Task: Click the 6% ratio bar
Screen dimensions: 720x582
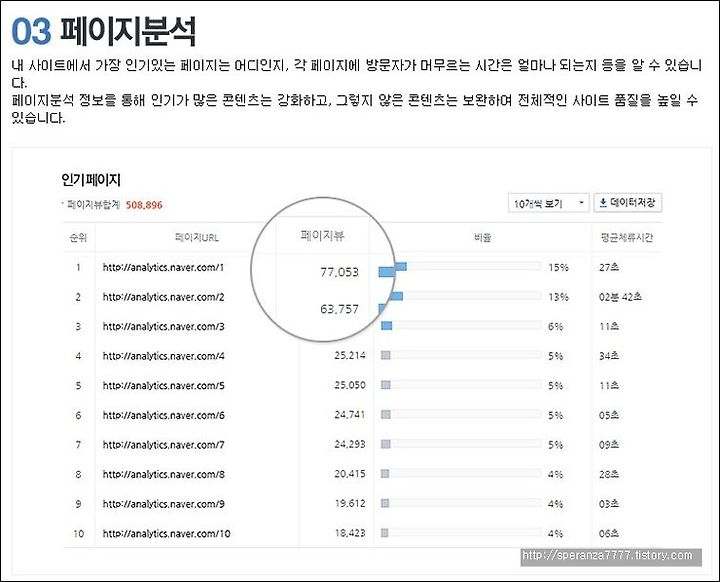Action: pos(461,326)
